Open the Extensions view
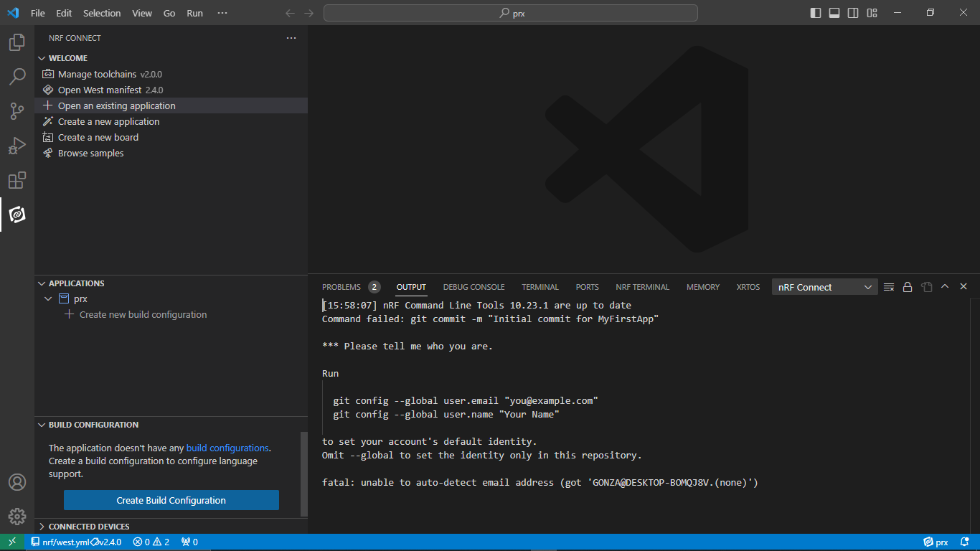The width and height of the screenshot is (980, 551). coord(17,180)
